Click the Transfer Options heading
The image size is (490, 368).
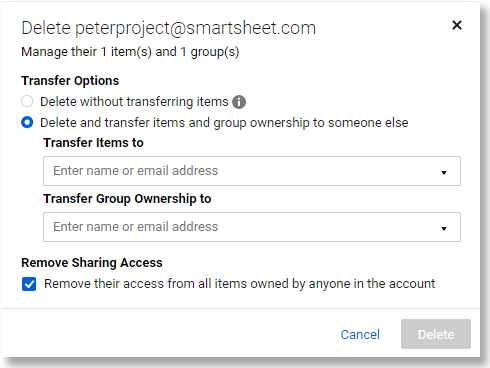click(70, 81)
